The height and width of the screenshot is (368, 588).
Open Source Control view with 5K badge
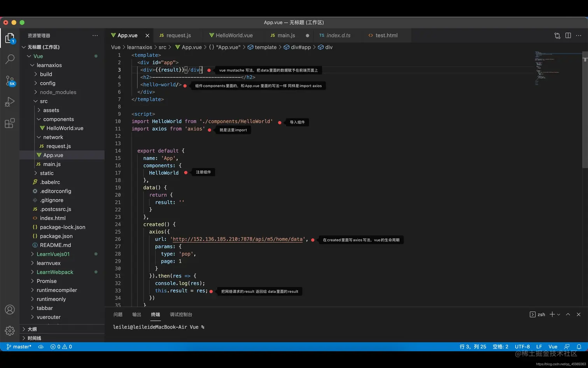click(10, 81)
